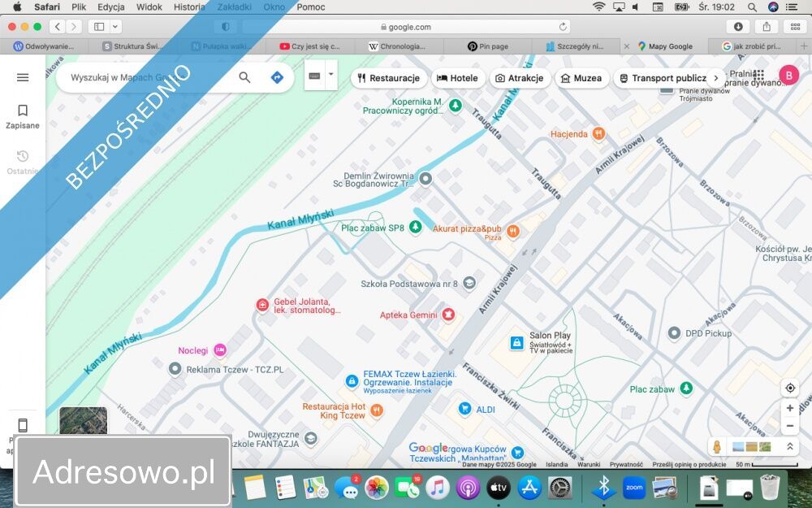Open the ALDI shopping cart pin
Screen dimensions: 812x508
click(465, 409)
